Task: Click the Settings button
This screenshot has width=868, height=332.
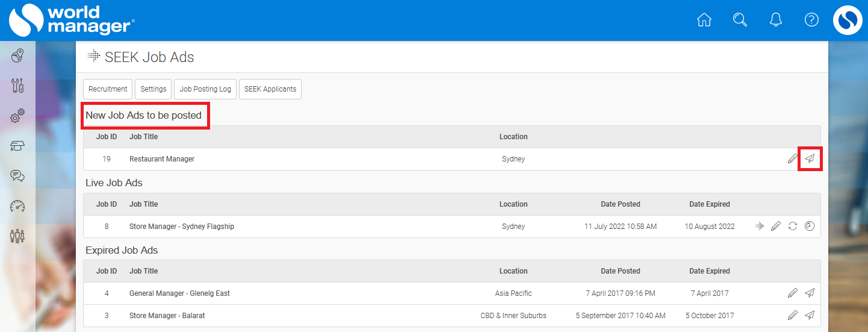Action: tap(153, 89)
